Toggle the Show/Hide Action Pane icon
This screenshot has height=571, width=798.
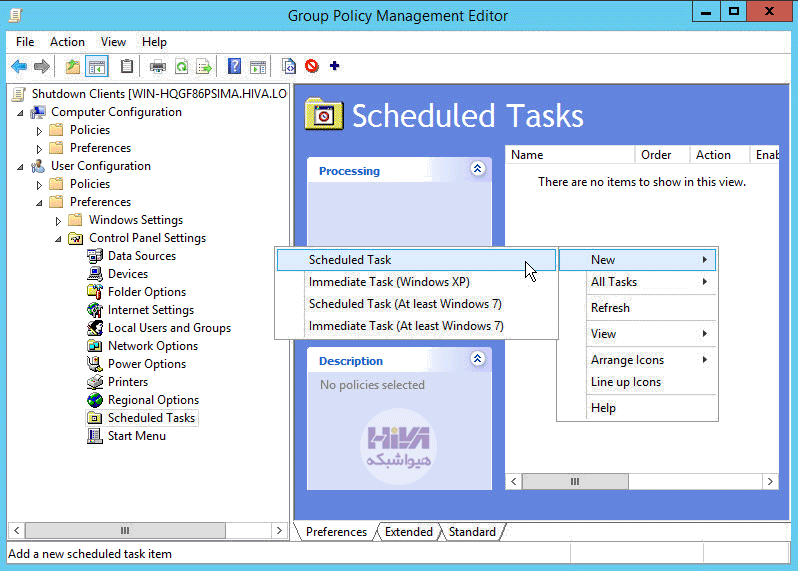coord(258,66)
